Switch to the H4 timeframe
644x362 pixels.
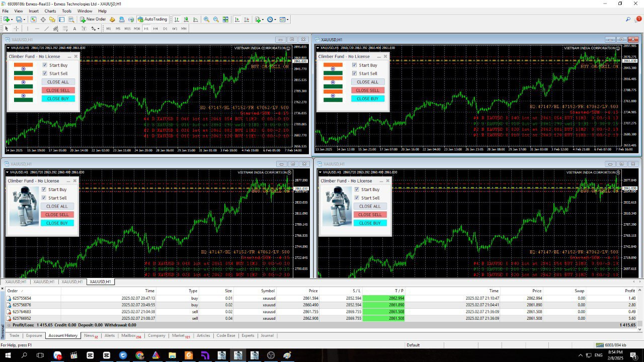[155, 29]
